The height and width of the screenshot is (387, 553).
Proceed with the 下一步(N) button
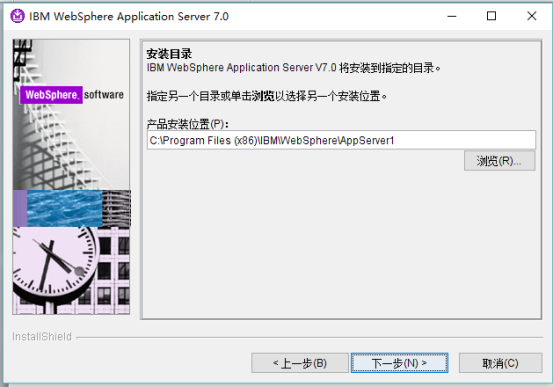(400, 363)
